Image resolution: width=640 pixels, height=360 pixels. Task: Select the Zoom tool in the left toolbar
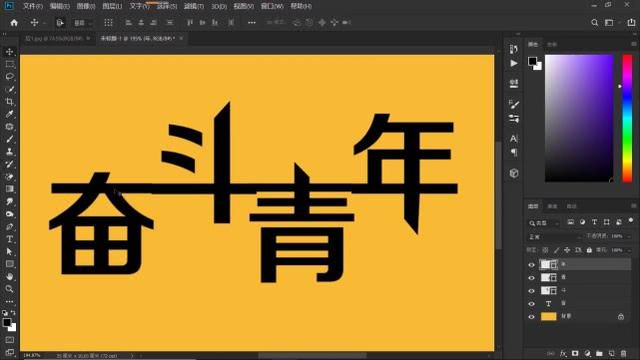[x=9, y=289]
